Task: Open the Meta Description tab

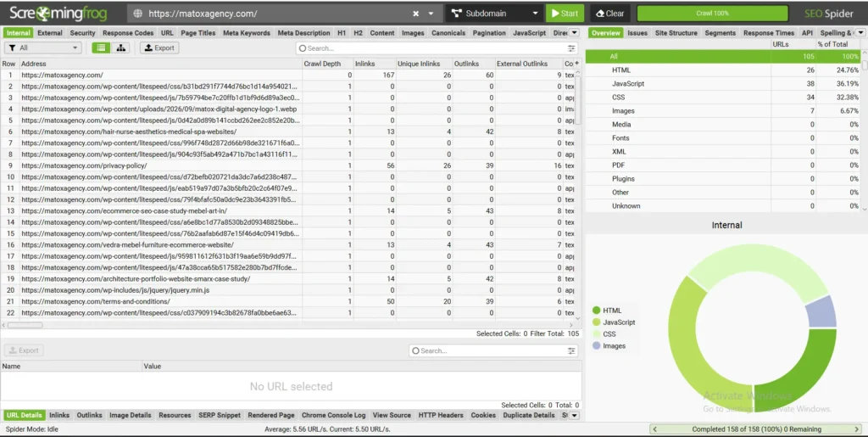Action: [x=303, y=33]
